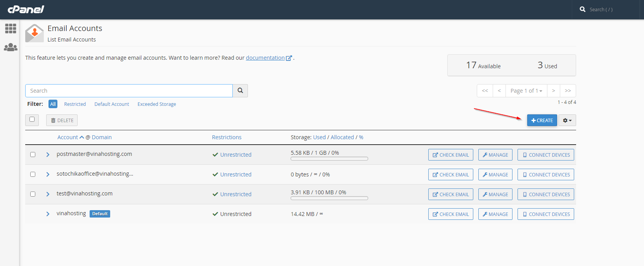Click the DELETE trash button
The height and width of the screenshot is (266, 644).
pyautogui.click(x=62, y=121)
